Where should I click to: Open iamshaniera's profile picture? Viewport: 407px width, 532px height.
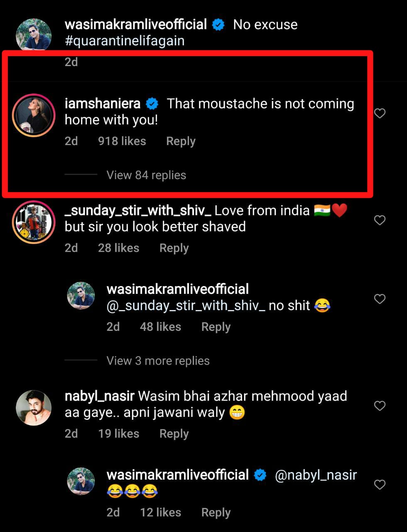point(34,115)
